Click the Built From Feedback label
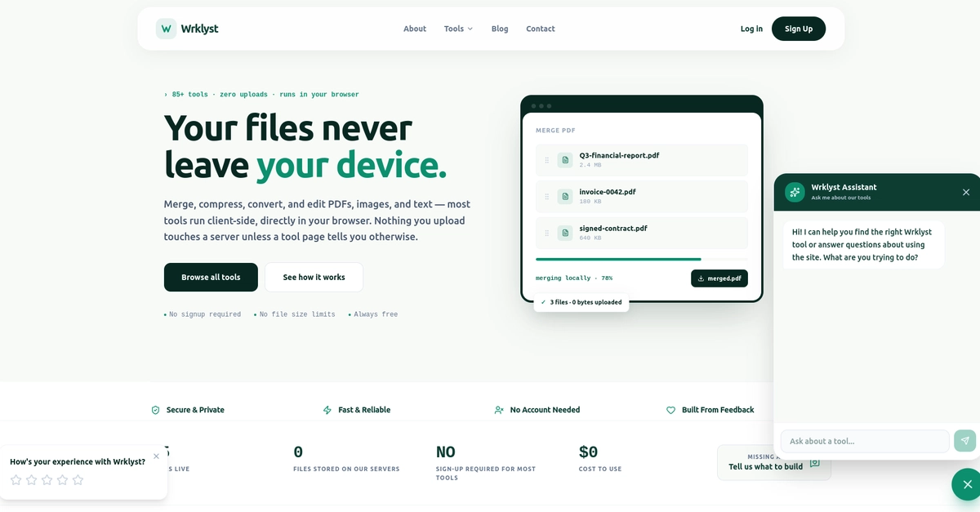980x512 pixels. point(718,410)
